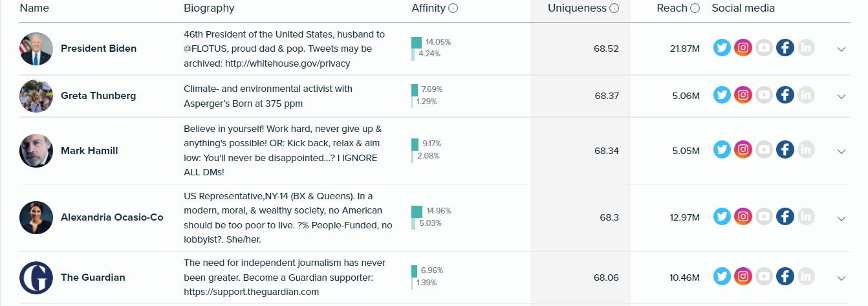Screen dimensions: 868x306
Task: Click Mark Hamill's Facebook icon
Action: point(785,150)
